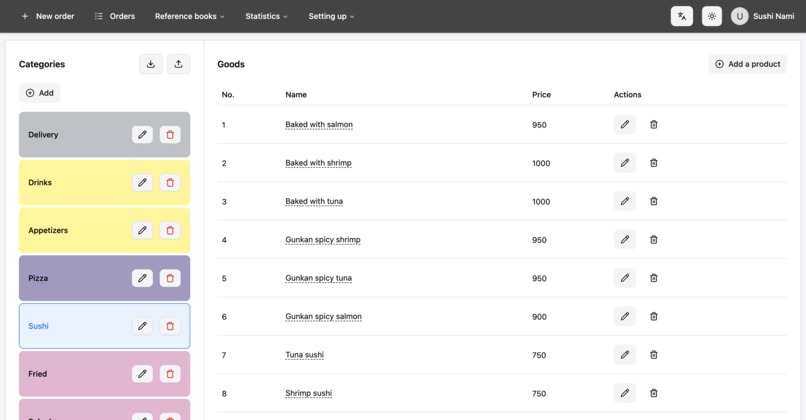Open the Setting up dropdown
Image resolution: width=806 pixels, height=420 pixels.
(331, 16)
